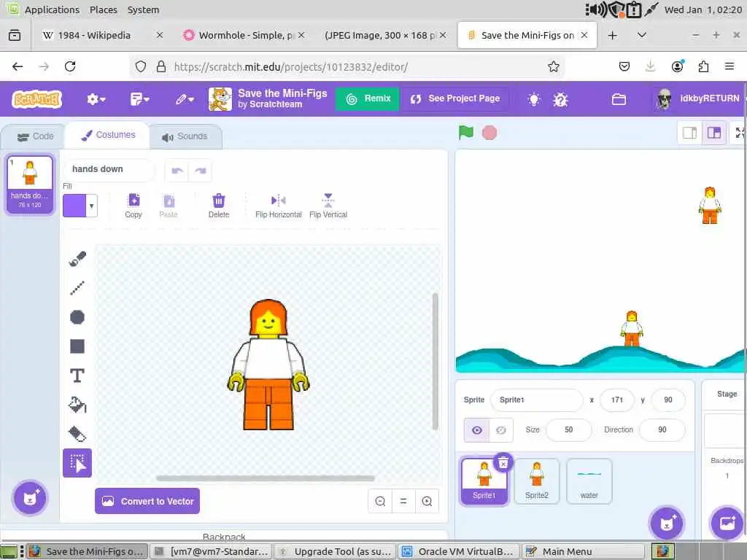This screenshot has width=747, height=560.
Task: Zoom out of the costume canvas
Action: (380, 501)
